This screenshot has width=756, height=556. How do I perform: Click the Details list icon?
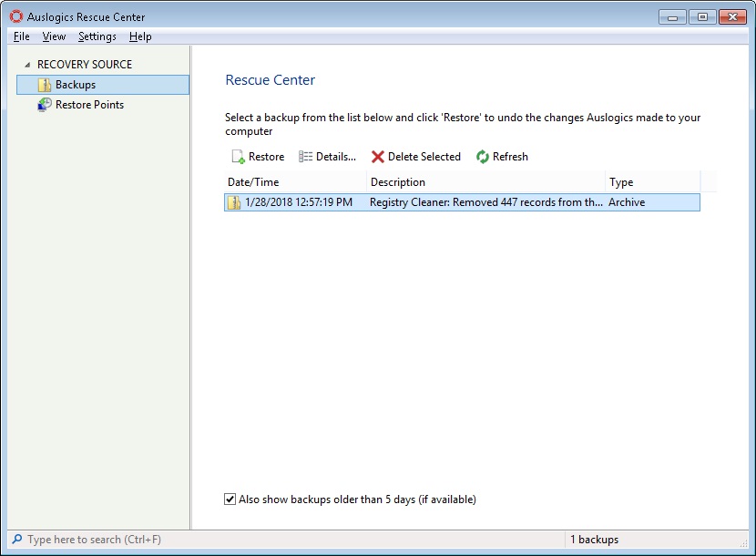[x=306, y=157]
